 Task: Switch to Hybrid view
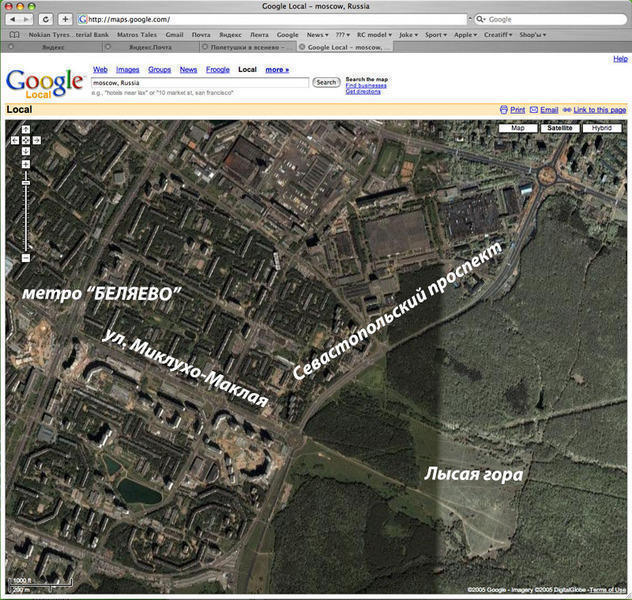click(x=602, y=129)
